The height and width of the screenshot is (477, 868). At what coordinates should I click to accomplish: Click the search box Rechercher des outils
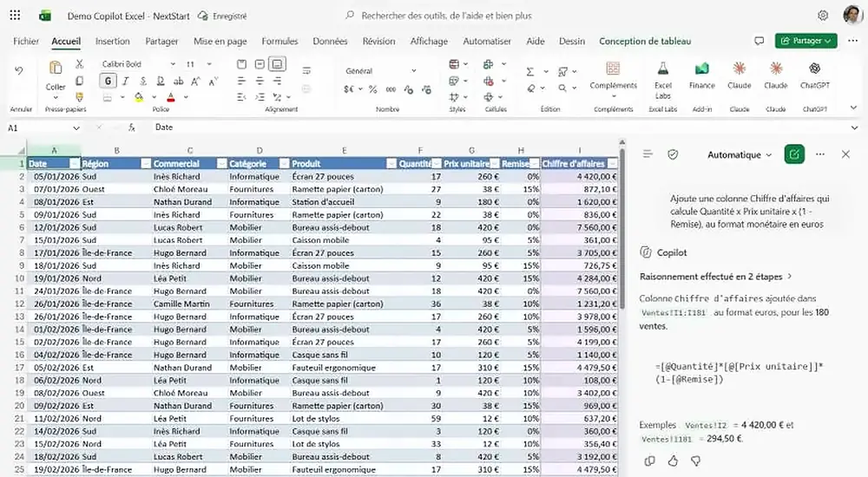(x=446, y=16)
